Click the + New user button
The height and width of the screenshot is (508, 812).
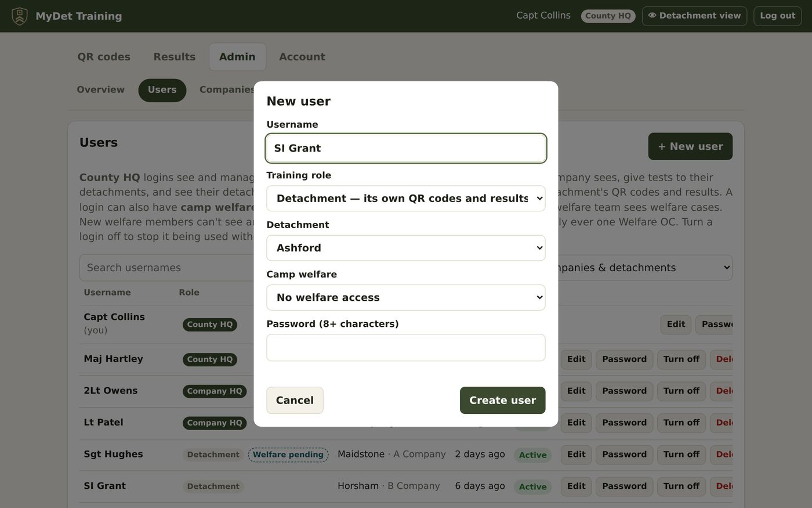coord(690,146)
